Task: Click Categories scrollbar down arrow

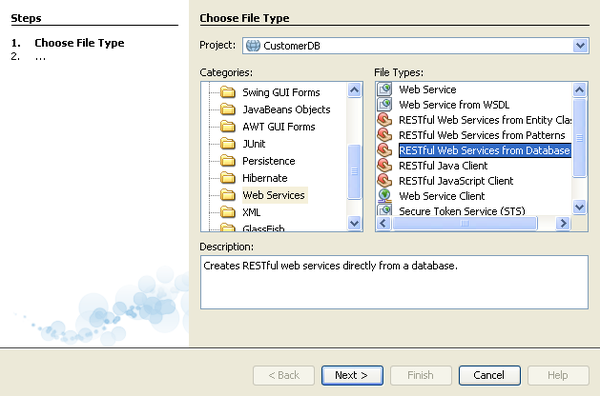Action: tap(354, 223)
